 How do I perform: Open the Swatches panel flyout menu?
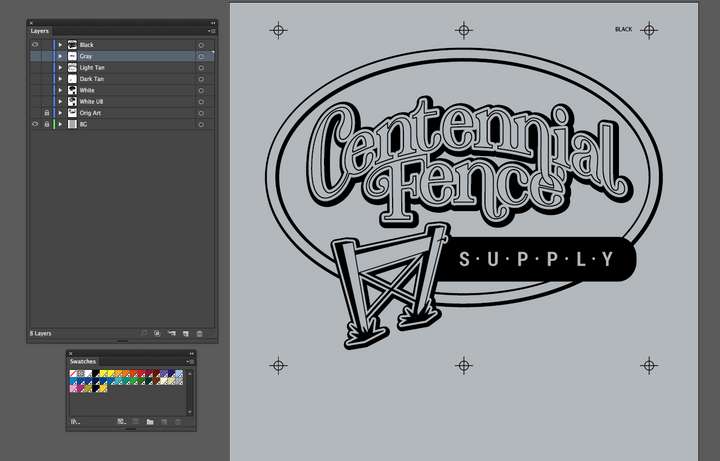(190, 362)
